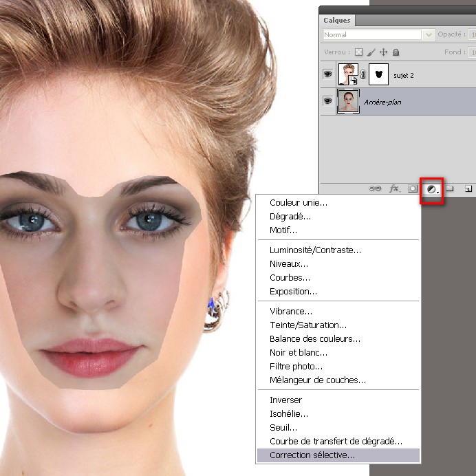Select the Arrière-plan layer name
Viewport: 476px width, 476px height.
(x=382, y=102)
